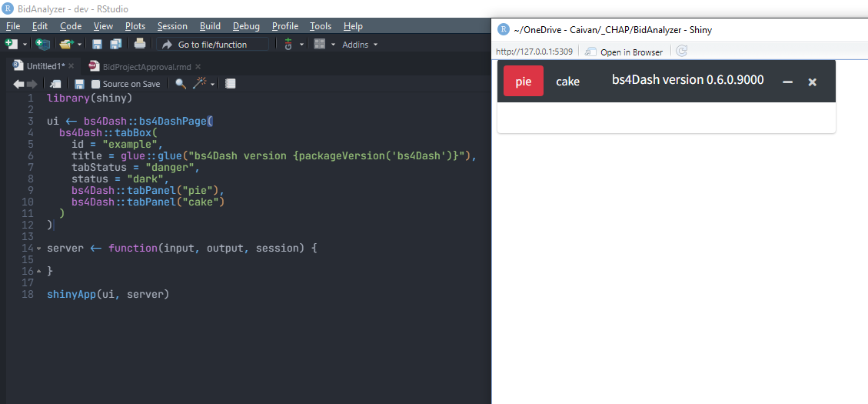The height and width of the screenshot is (404, 868).
Task: Open the Tools menu
Action: pyautogui.click(x=321, y=26)
